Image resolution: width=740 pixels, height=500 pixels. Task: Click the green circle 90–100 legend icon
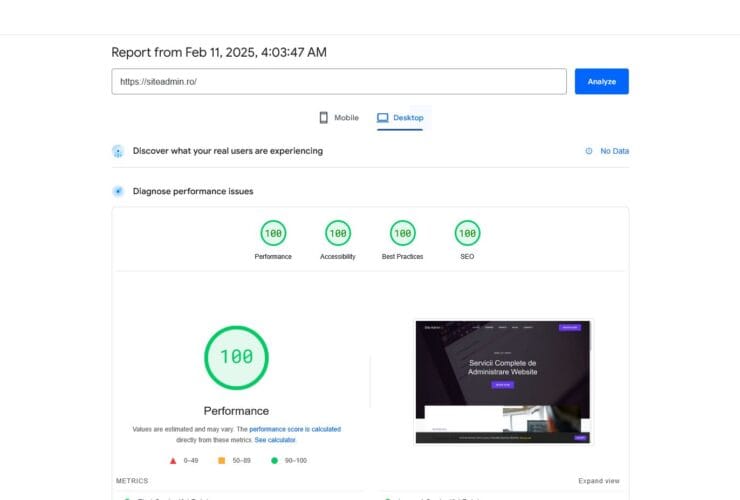tap(273, 461)
